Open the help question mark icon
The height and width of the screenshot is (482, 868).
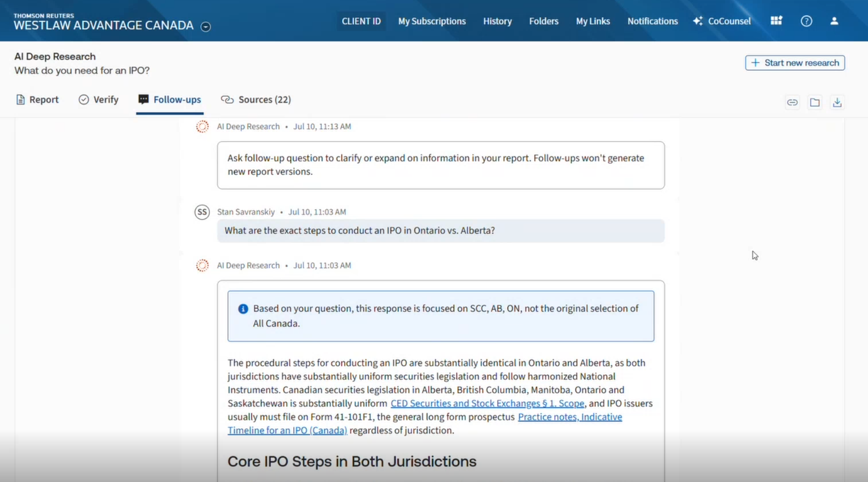tap(807, 21)
